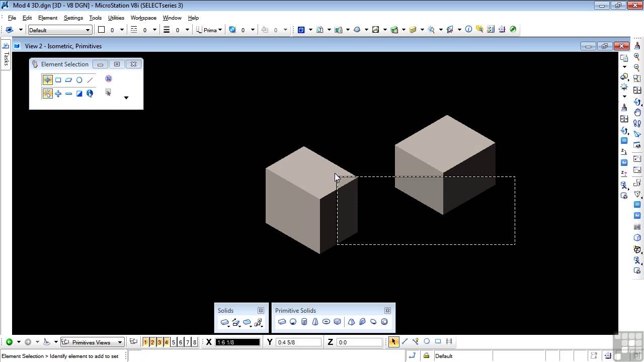Close the Solids toolbox
Screen dimensions: 644x362
261,310
